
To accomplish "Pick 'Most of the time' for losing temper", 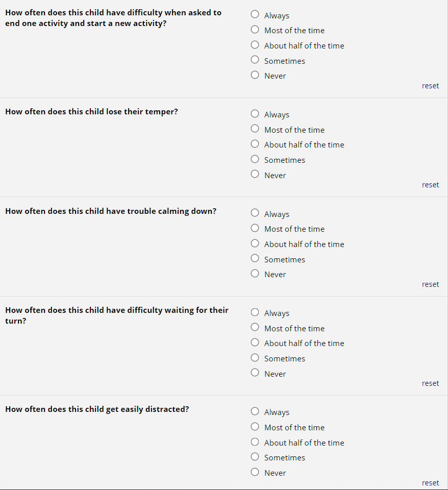I will [255, 129].
